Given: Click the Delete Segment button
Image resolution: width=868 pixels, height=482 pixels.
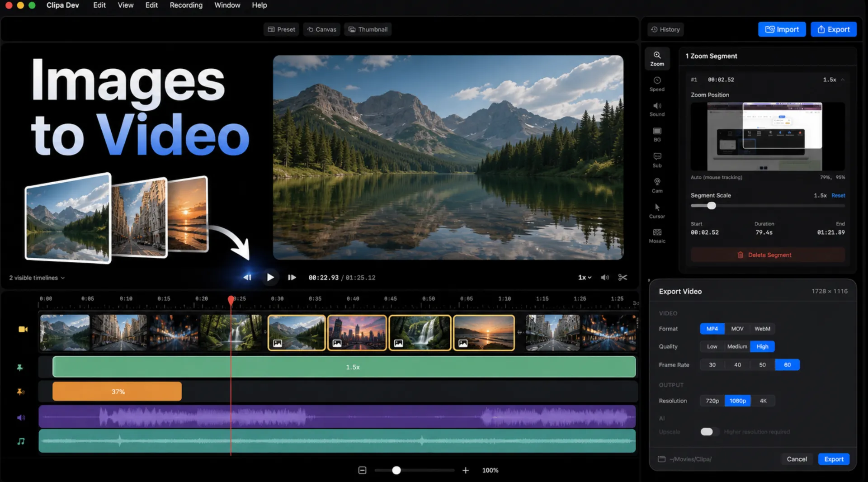Looking at the screenshot, I should click(768, 255).
